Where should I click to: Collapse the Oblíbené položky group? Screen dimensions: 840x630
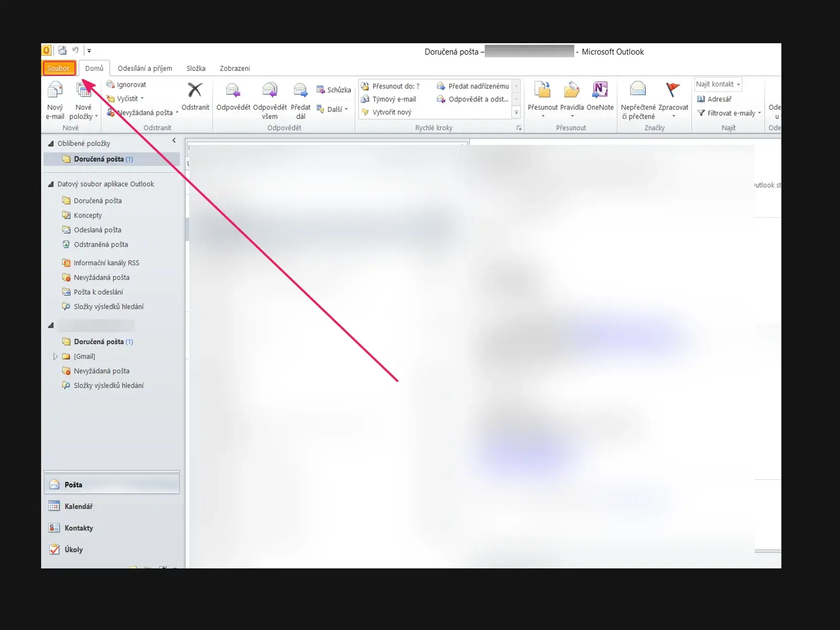(x=51, y=143)
